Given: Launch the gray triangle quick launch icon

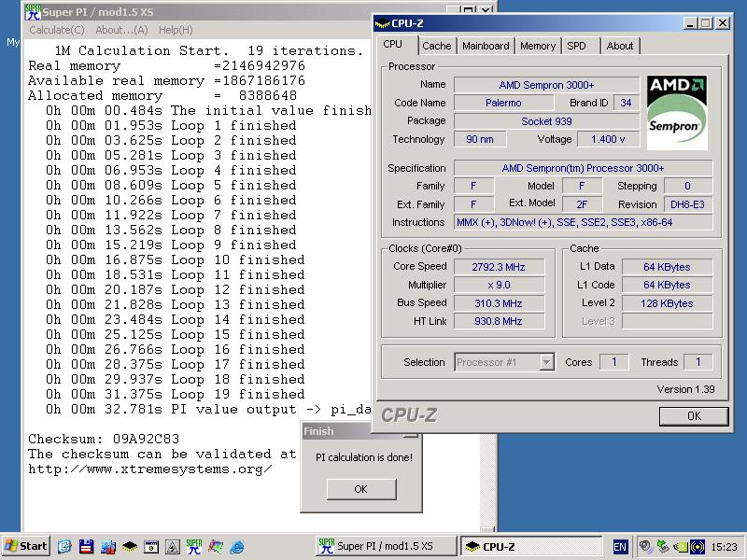Looking at the screenshot, I should (173, 546).
